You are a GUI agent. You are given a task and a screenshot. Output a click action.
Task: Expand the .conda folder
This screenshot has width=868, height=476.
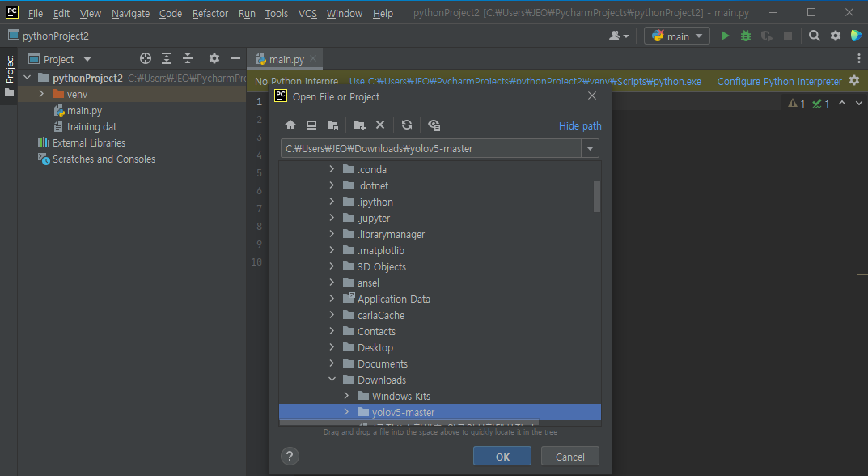tap(332, 169)
